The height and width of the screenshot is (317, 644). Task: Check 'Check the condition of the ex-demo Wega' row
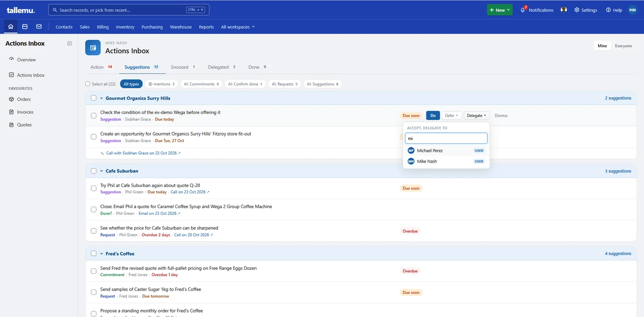click(x=94, y=116)
